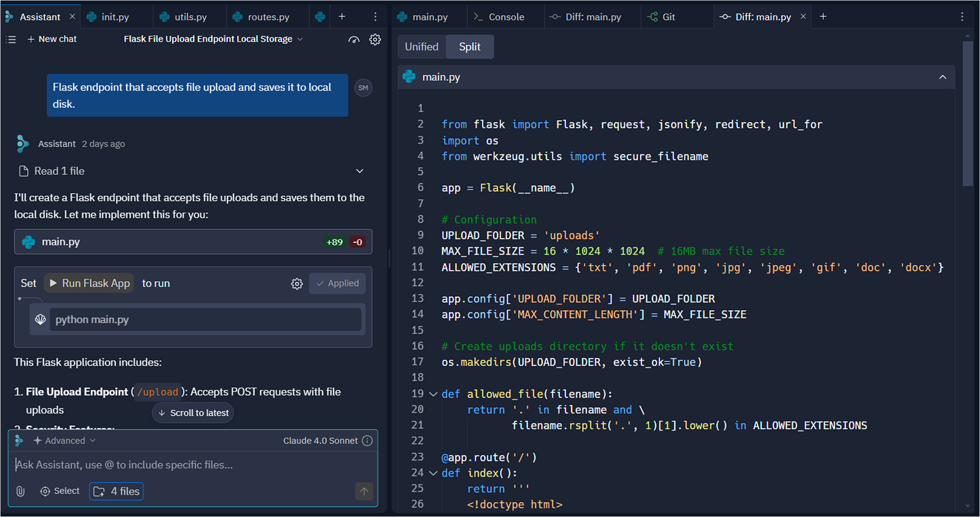This screenshot has width=980, height=517.
Task: Open left pane more options menu
Action: click(x=375, y=17)
